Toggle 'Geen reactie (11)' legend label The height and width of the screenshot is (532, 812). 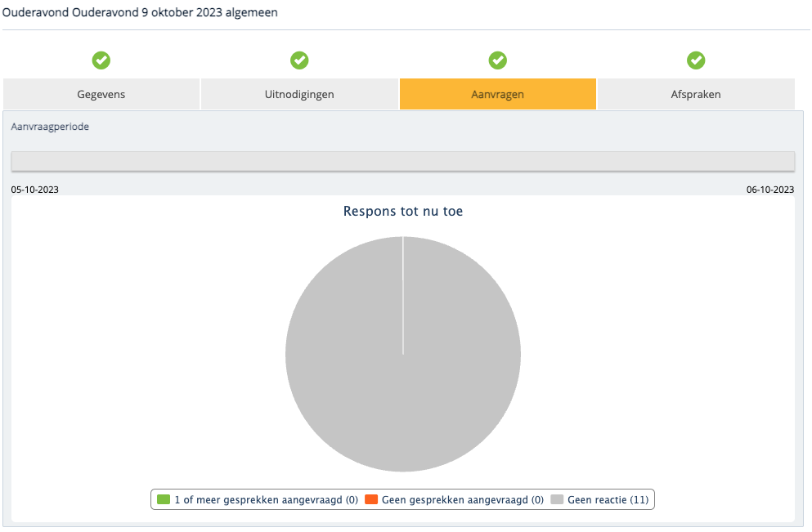(x=608, y=499)
